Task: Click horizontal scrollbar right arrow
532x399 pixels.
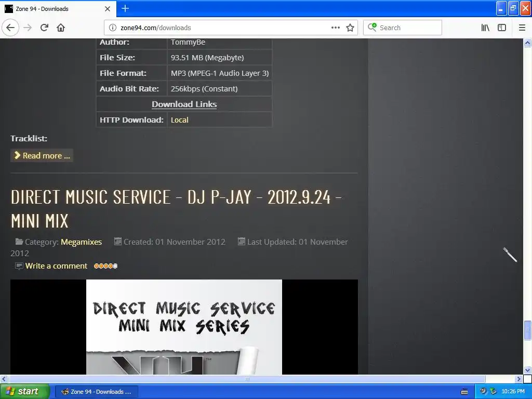Action: click(519, 379)
